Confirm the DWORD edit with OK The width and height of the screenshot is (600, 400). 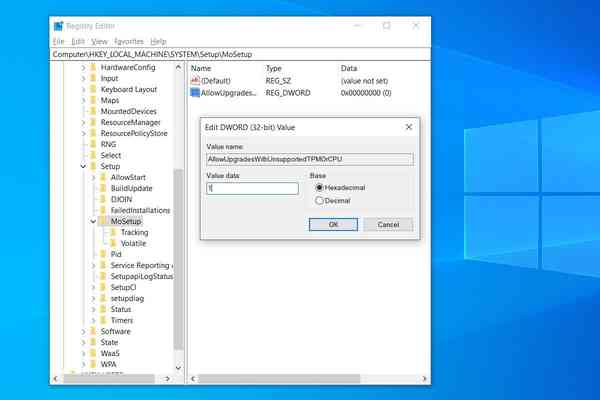333,224
